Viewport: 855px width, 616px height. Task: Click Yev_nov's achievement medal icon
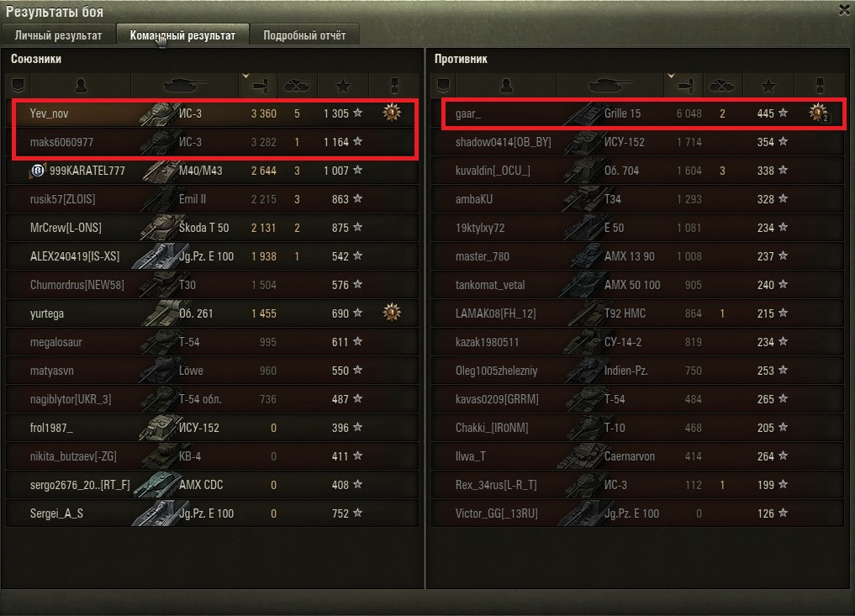click(392, 113)
